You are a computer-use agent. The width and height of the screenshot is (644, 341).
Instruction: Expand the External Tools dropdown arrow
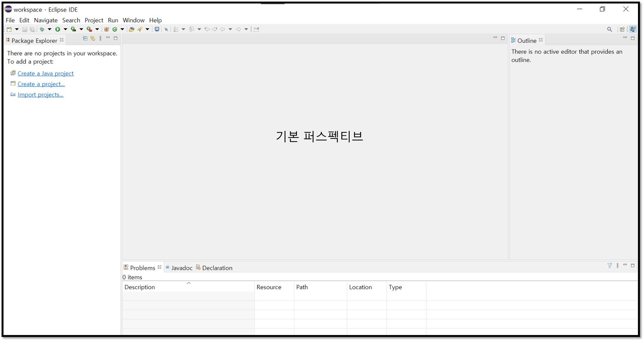(97, 30)
